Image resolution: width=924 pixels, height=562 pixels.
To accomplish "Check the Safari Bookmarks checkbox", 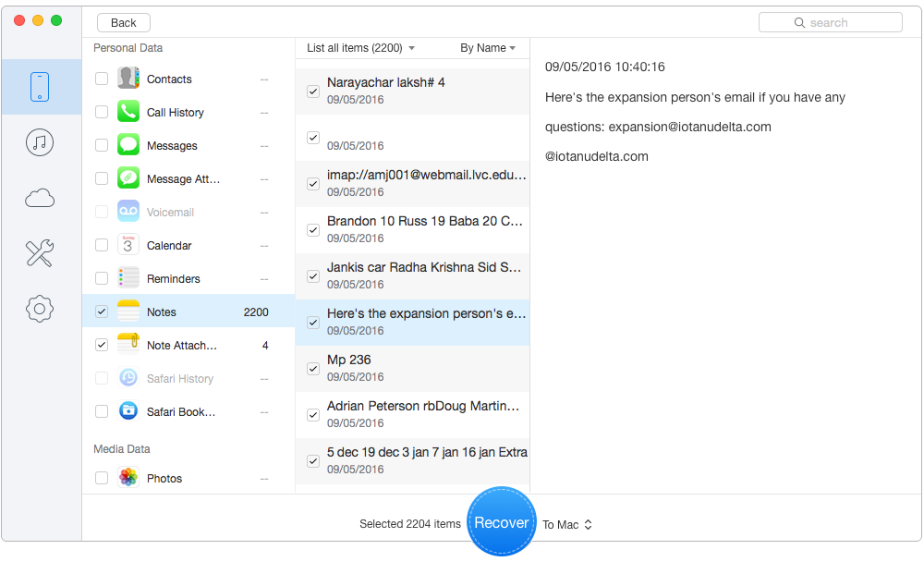I will click(102, 411).
